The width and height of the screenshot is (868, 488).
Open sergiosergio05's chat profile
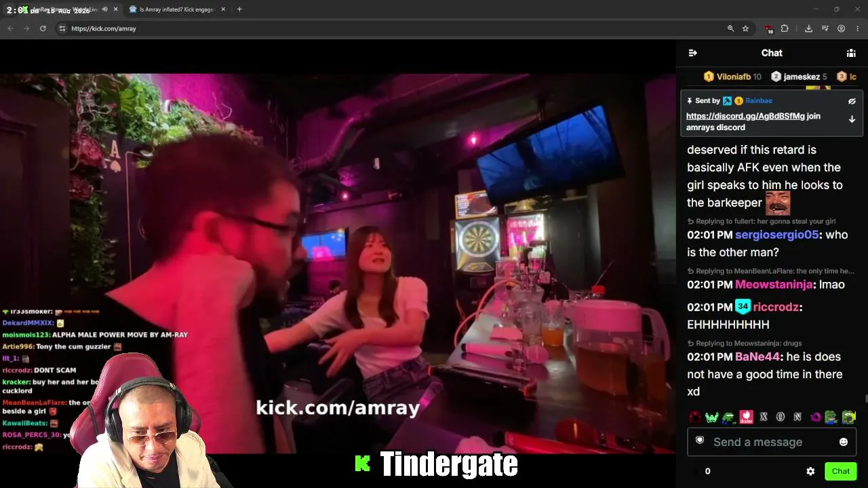(x=777, y=235)
